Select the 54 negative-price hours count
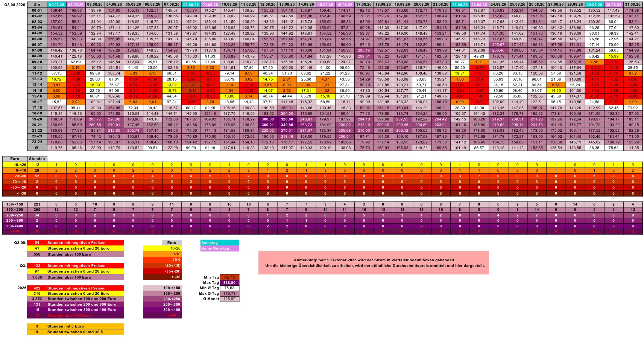 [x=37, y=243]
